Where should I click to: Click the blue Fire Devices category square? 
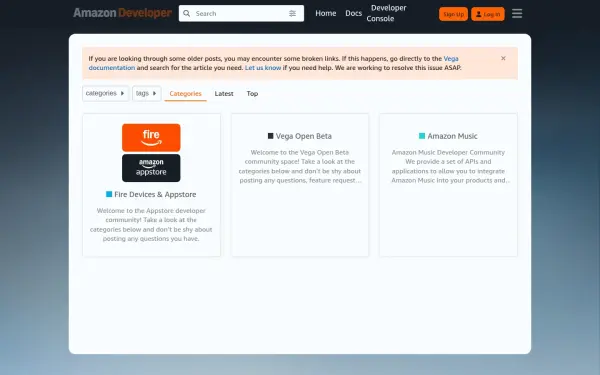point(109,194)
